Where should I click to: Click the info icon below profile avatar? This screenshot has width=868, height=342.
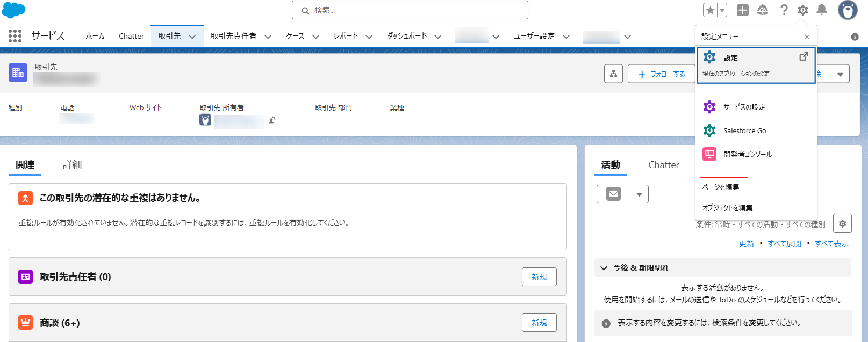pos(855,37)
